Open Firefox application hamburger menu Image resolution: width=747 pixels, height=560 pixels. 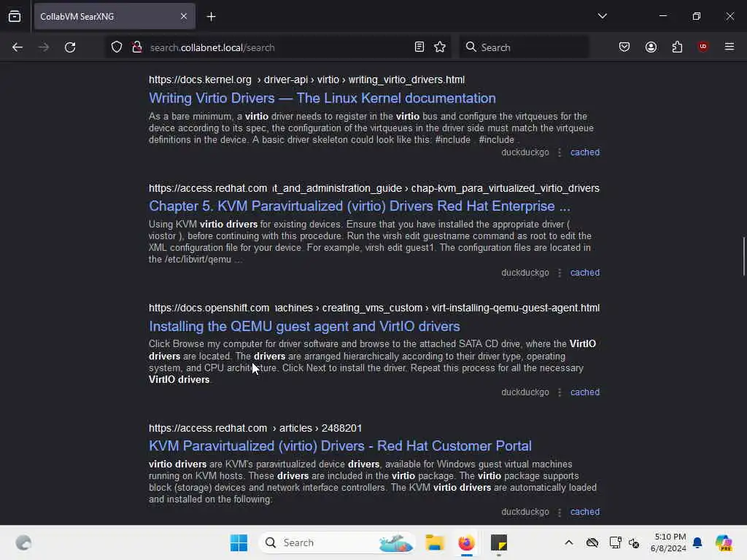click(x=729, y=47)
